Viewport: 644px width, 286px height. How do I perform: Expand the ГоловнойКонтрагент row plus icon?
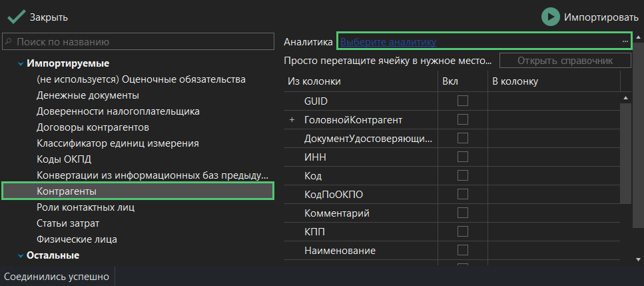click(292, 119)
